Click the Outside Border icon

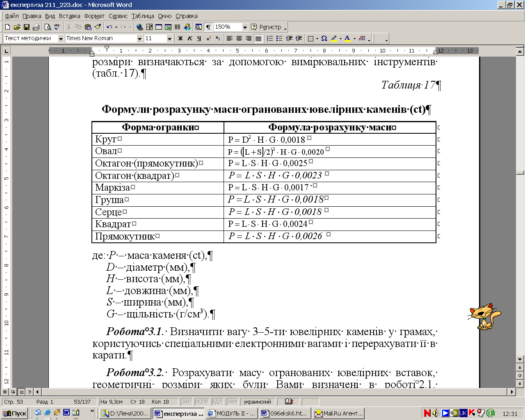[311, 38]
